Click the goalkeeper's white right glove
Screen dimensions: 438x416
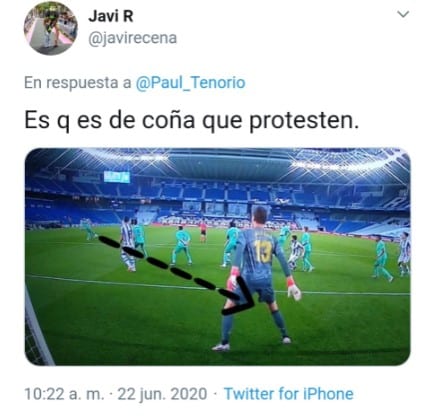[x=294, y=290]
